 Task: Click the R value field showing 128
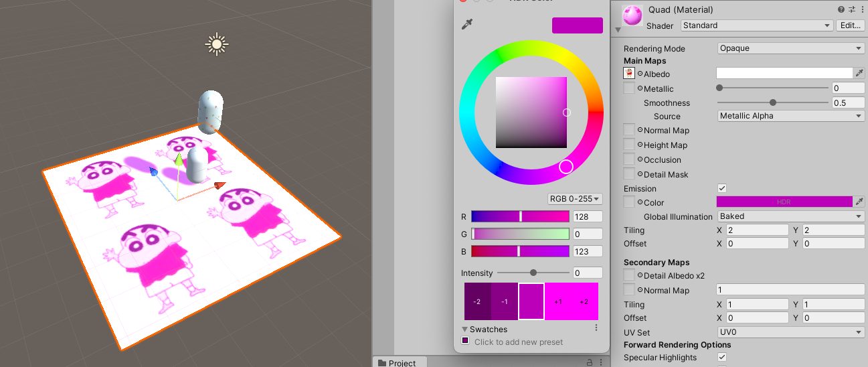(x=588, y=216)
